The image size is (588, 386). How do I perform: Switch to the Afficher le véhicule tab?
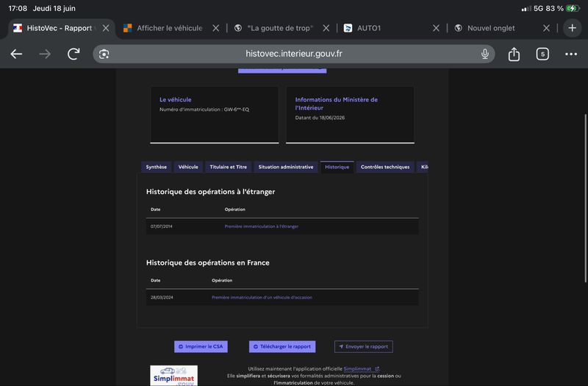coord(170,28)
